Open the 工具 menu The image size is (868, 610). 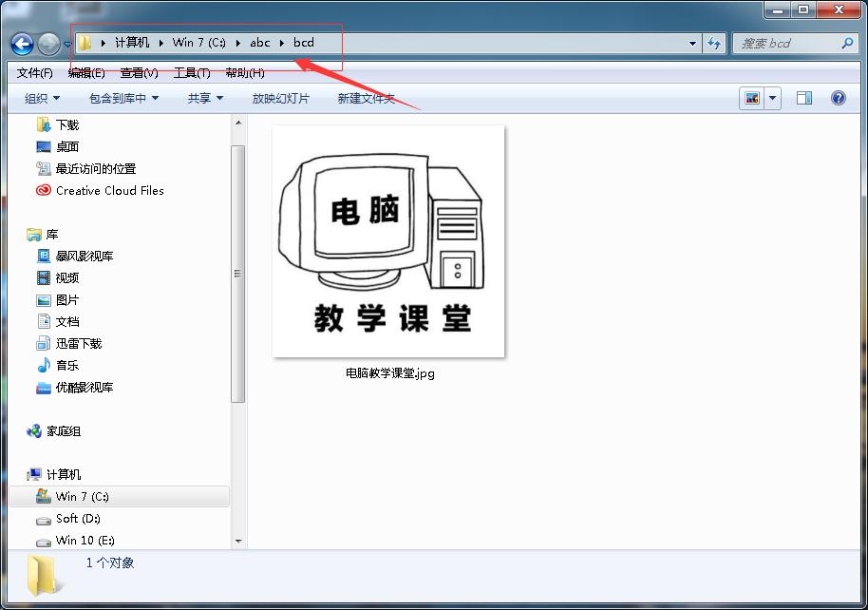(188, 72)
